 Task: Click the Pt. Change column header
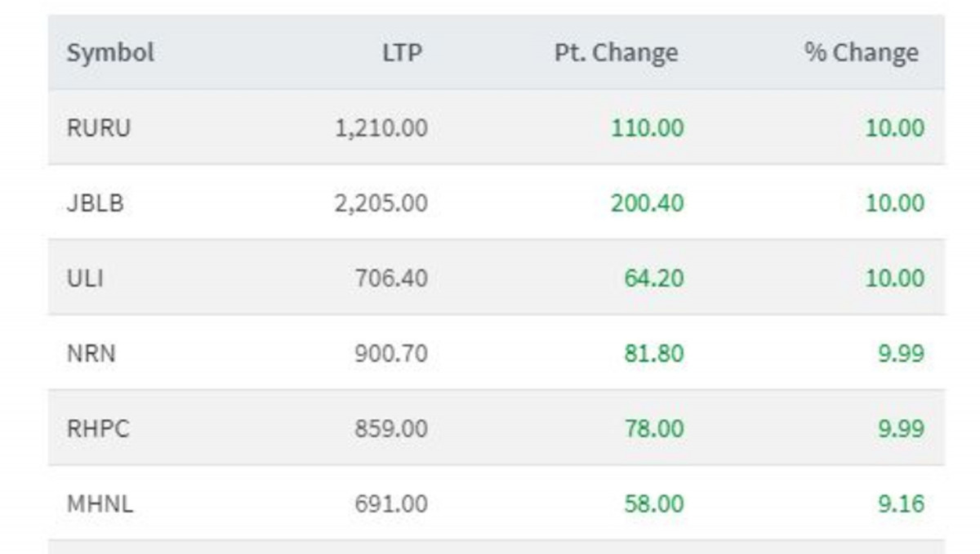click(x=616, y=53)
